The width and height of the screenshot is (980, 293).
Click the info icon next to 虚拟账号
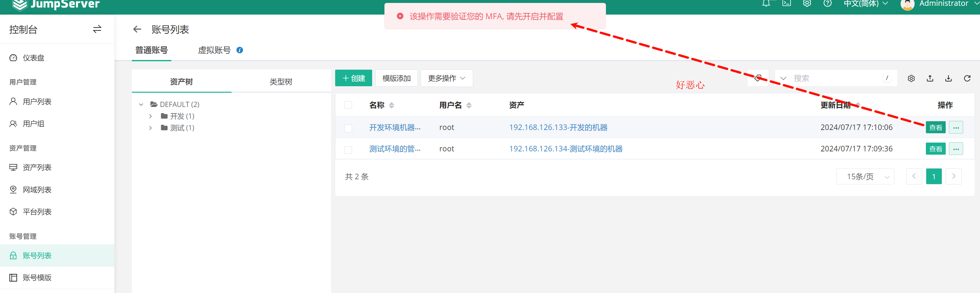[x=240, y=50]
